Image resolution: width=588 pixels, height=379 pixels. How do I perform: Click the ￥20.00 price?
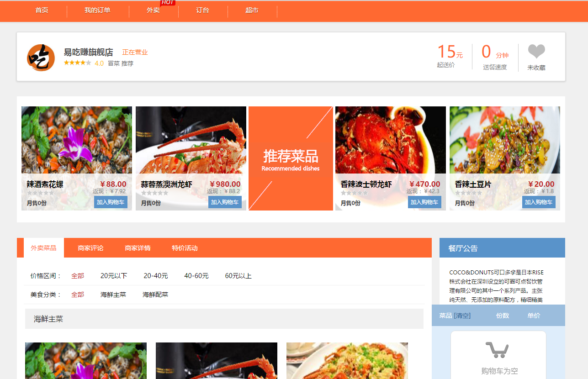click(x=541, y=184)
